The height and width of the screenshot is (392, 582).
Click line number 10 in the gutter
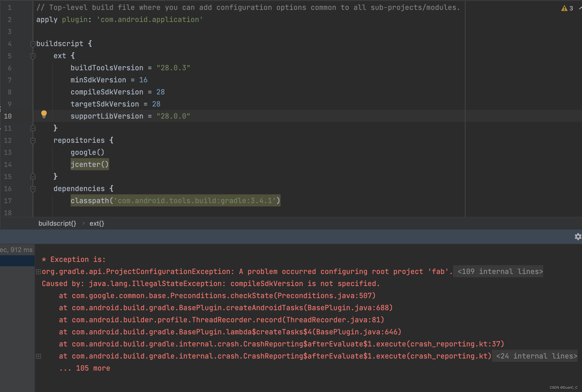coord(8,116)
